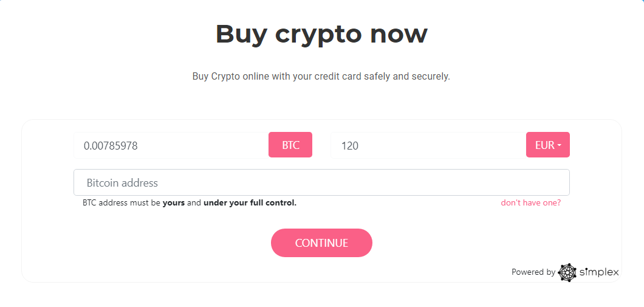This screenshot has width=644, height=307.
Task: Click the "Buy crypto now" heading
Action: click(321, 34)
